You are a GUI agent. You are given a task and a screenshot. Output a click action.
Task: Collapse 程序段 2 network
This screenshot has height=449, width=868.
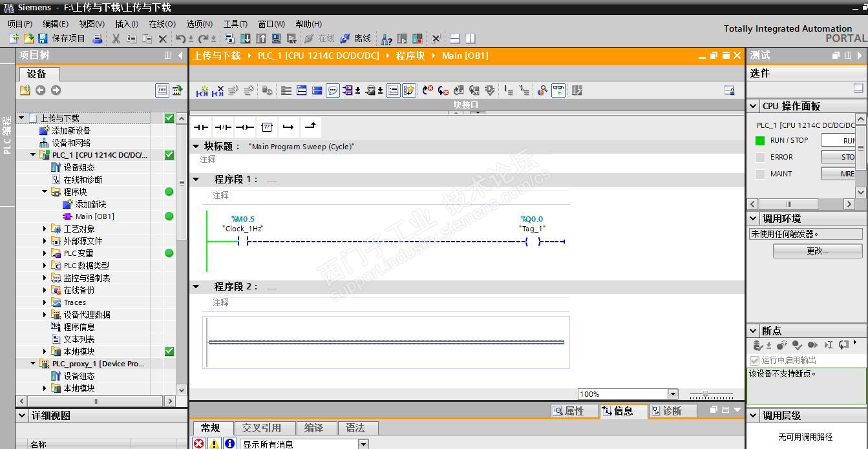tap(196, 286)
